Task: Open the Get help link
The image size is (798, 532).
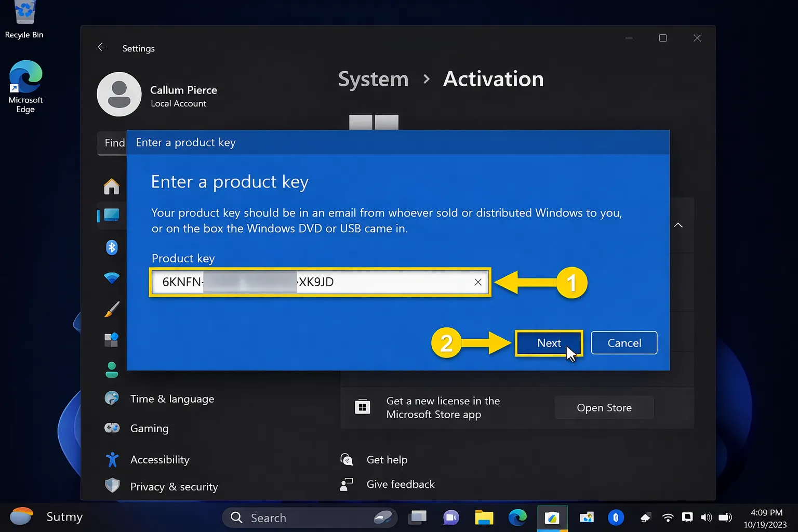Action: pyautogui.click(x=387, y=460)
